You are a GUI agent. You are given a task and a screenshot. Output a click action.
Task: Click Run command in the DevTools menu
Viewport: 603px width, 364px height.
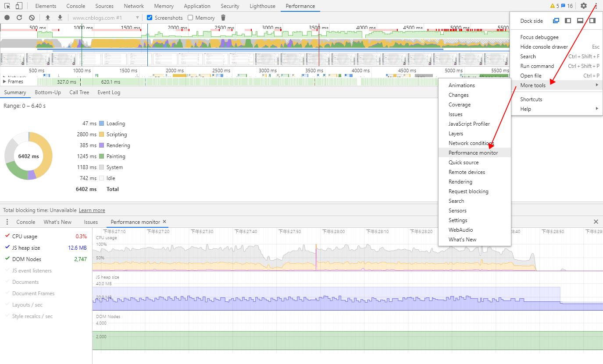[x=537, y=66]
